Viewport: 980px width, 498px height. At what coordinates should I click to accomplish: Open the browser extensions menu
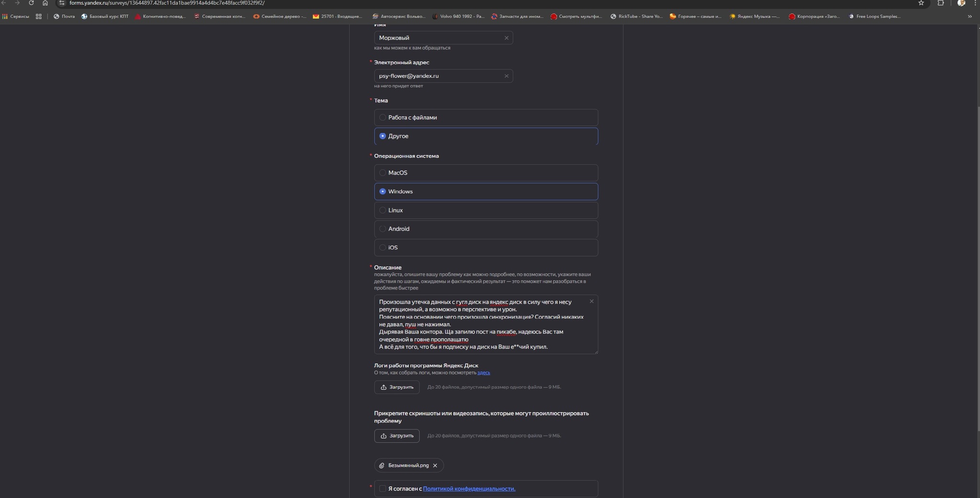940,3
